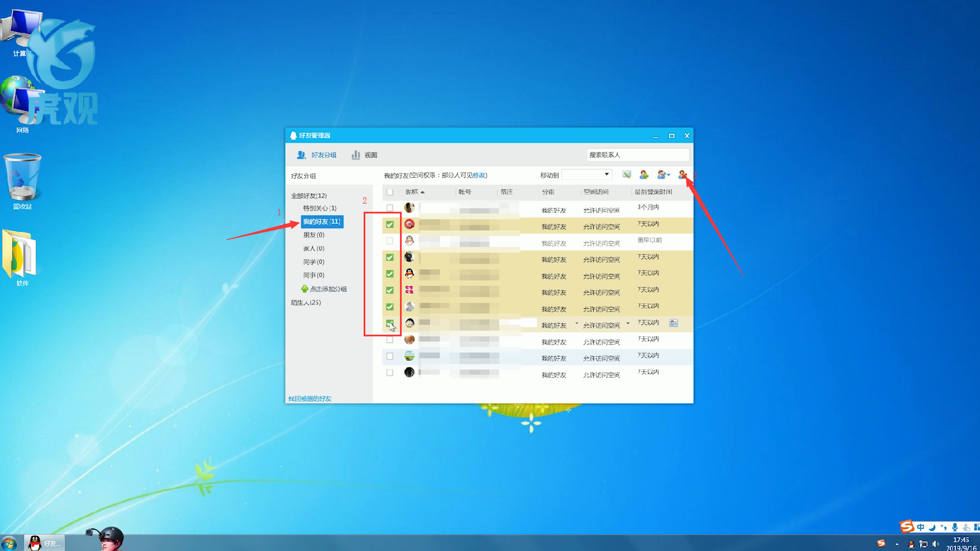The image size is (980, 551).
Task: Open the 移动到 dropdown
Action: (x=586, y=174)
